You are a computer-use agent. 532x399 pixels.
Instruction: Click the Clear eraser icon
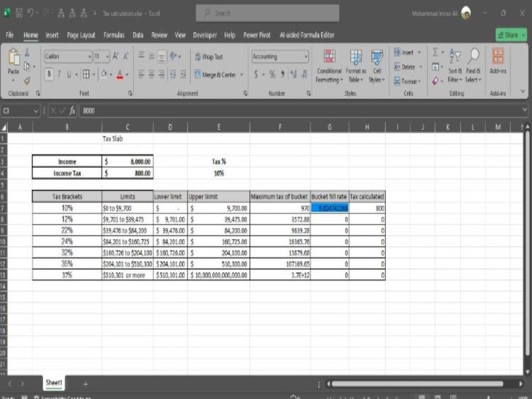(x=435, y=81)
